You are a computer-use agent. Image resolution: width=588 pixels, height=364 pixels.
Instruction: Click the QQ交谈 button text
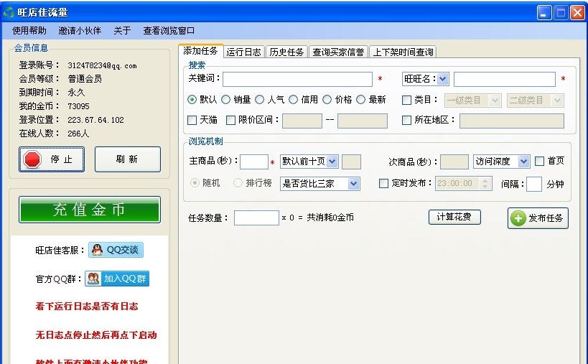click(123, 250)
